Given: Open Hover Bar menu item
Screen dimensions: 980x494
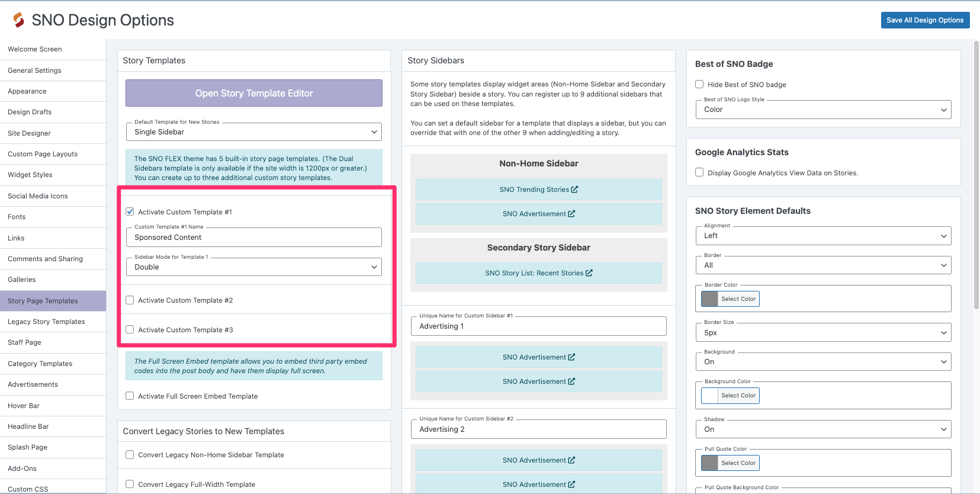Looking at the screenshot, I should pos(53,406).
